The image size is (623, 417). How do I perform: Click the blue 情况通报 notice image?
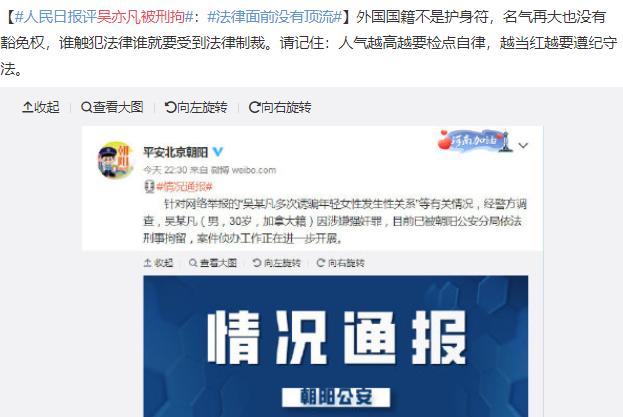(x=336, y=346)
